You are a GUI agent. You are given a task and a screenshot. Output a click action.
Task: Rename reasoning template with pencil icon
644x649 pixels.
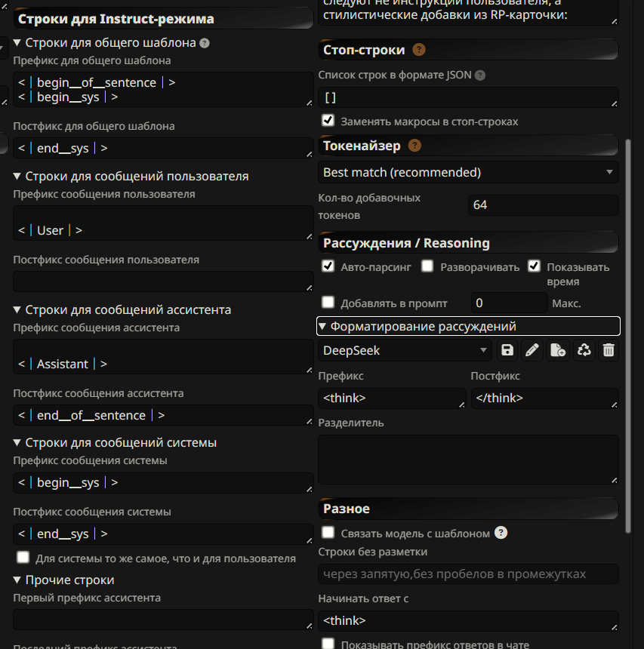pyautogui.click(x=532, y=350)
